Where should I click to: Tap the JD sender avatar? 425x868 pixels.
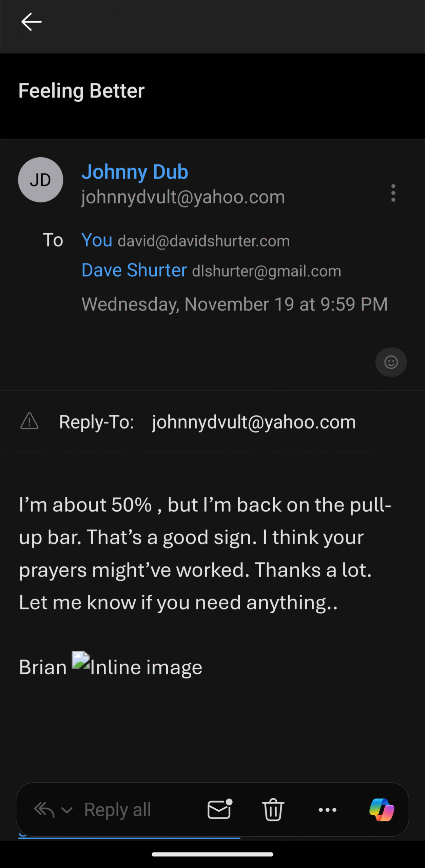pos(41,180)
